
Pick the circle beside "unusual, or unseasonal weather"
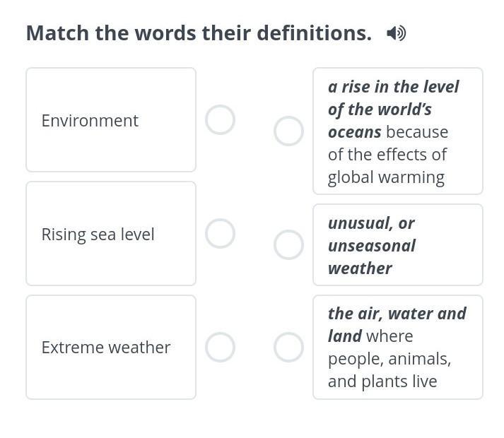[x=288, y=245]
